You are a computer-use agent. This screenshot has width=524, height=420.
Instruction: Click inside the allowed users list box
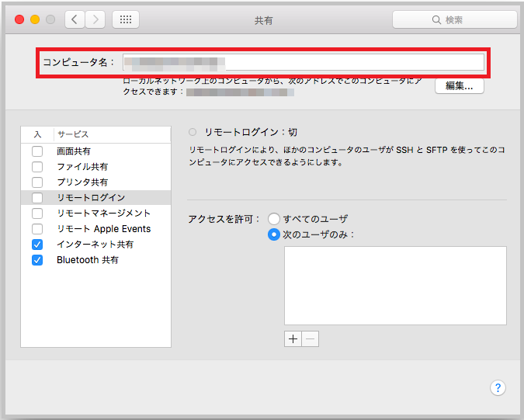395,285
